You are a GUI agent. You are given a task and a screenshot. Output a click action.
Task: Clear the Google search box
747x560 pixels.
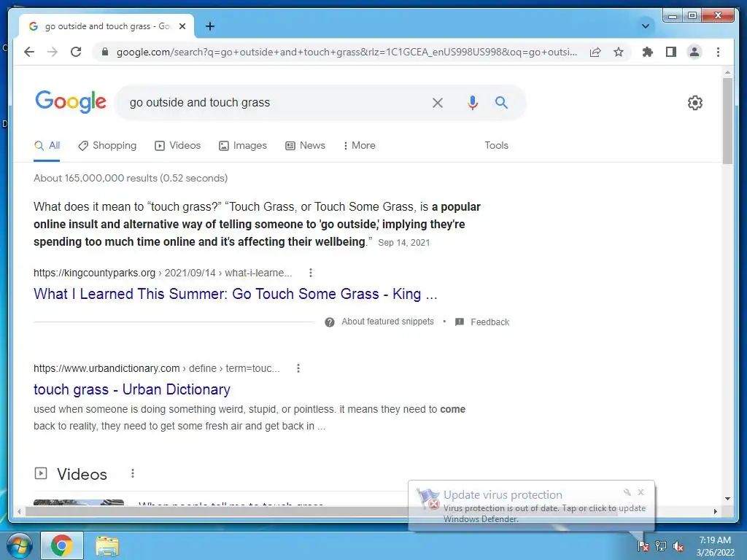(438, 102)
